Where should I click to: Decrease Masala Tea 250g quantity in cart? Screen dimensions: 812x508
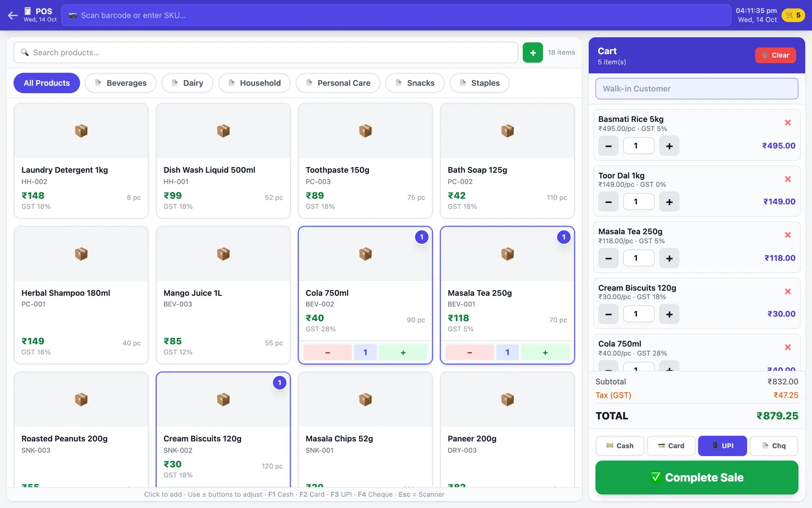point(608,258)
